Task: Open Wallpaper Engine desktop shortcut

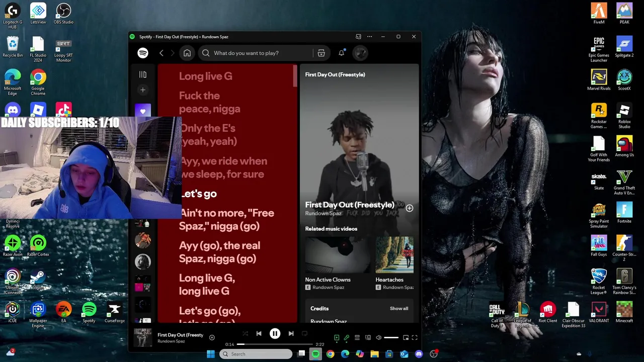Action: tap(38, 315)
